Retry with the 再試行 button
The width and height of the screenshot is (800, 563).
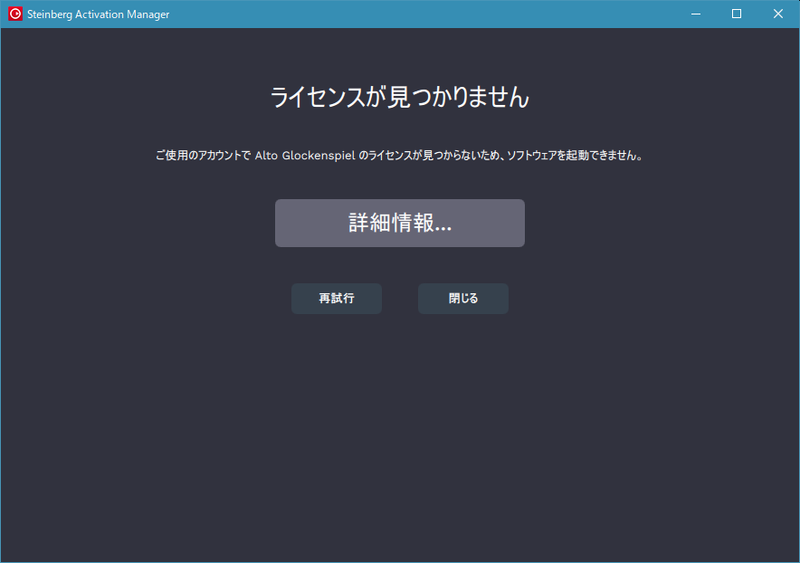point(336,299)
